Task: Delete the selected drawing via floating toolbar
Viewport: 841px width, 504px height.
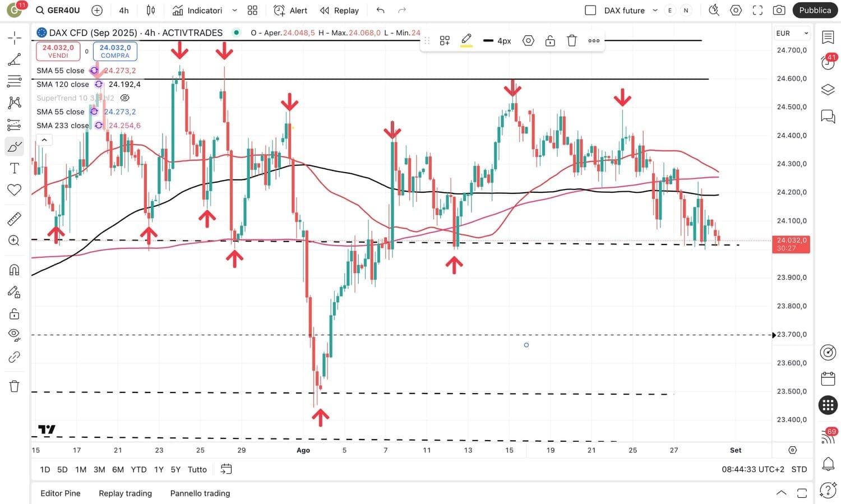Action: pyautogui.click(x=572, y=40)
